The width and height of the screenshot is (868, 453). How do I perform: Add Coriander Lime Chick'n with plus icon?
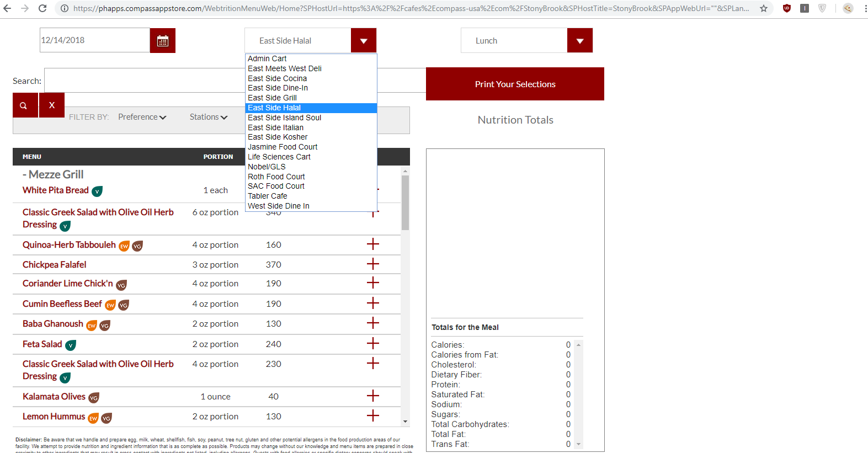[373, 283]
